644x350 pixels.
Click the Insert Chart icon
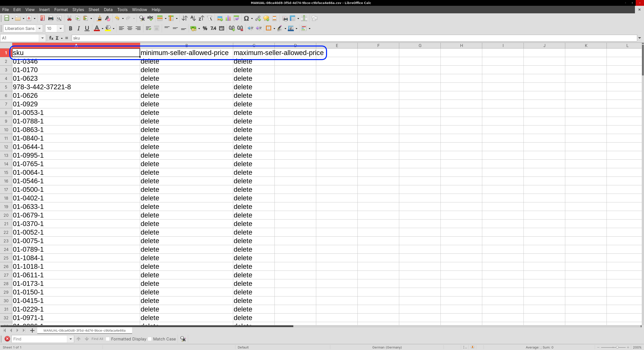228,18
